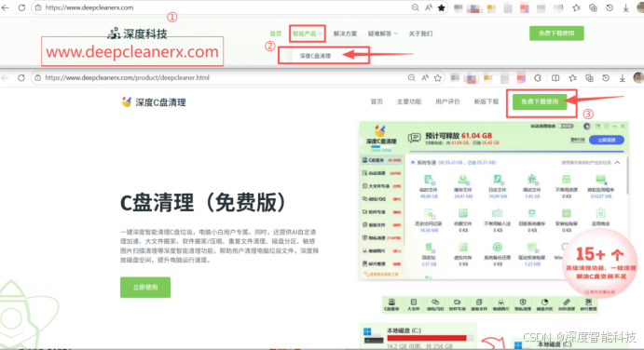Viewport: 644px width, 350px height.
Task: Reload the deepcleaner.html product page window
Action: click(x=21, y=77)
